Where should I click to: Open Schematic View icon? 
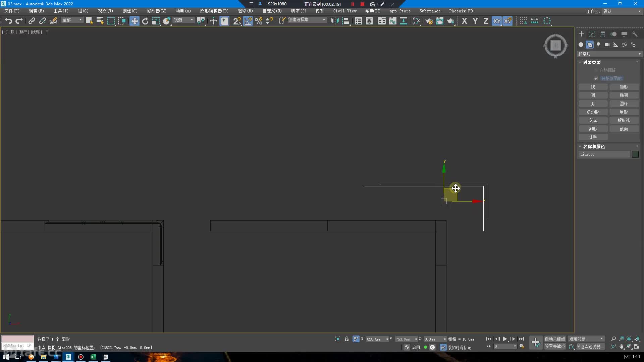pos(404,21)
